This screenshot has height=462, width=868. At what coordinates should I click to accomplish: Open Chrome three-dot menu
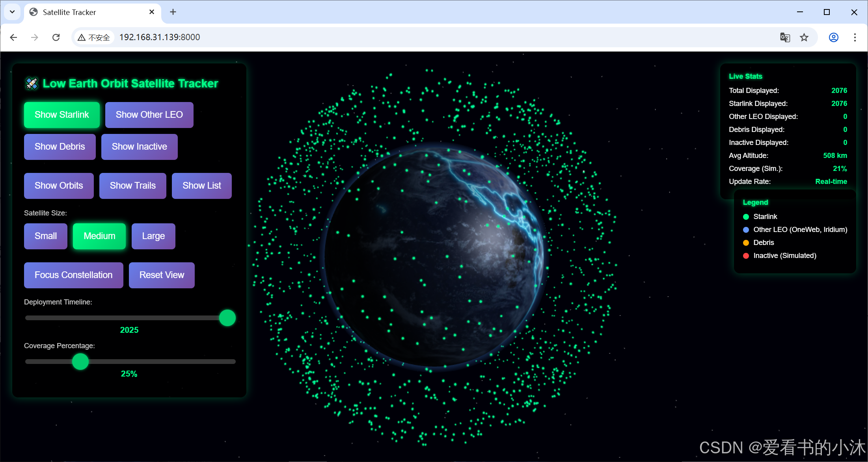coord(855,37)
